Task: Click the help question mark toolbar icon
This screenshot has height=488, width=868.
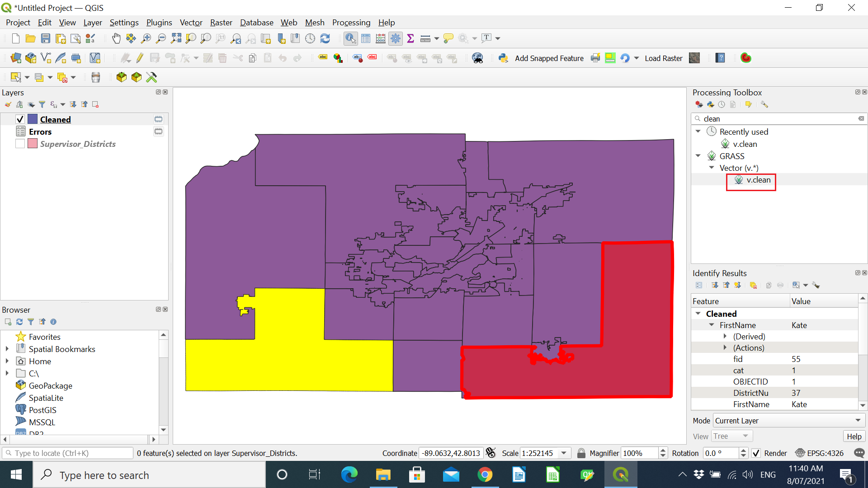Action: (x=721, y=58)
